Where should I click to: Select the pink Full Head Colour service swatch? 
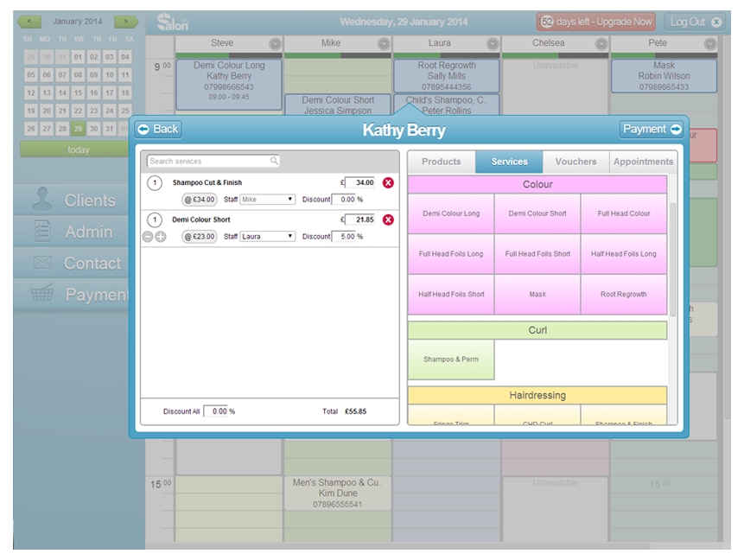(x=624, y=213)
